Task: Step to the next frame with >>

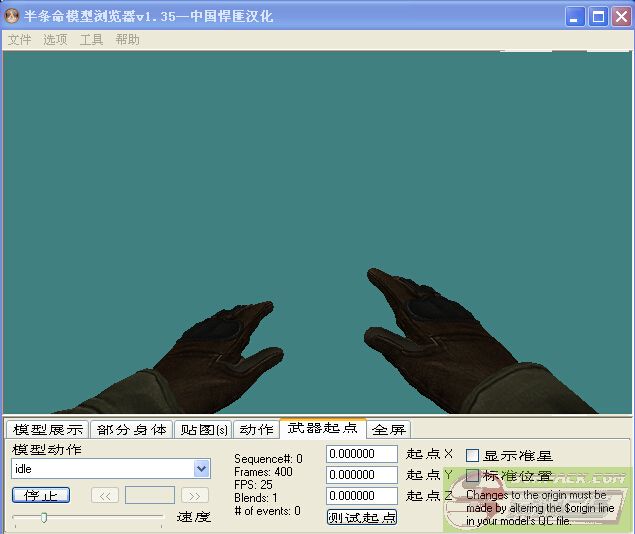Action: pos(194,495)
